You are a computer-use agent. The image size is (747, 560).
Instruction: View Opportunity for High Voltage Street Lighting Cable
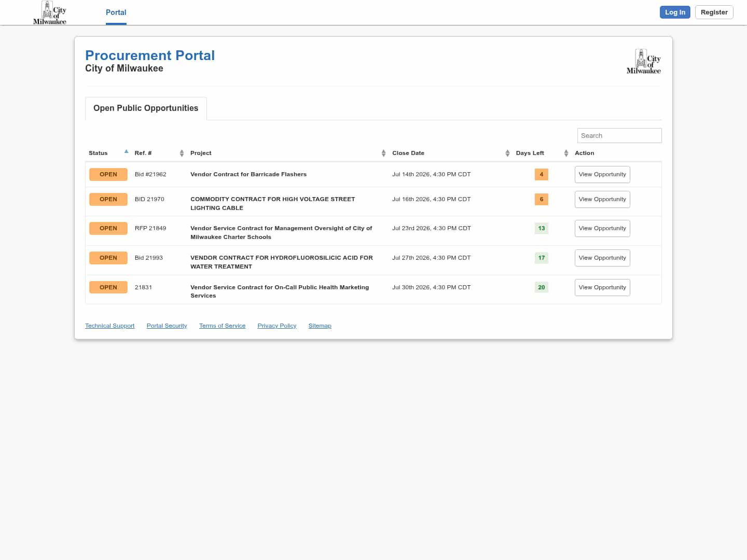602,200
